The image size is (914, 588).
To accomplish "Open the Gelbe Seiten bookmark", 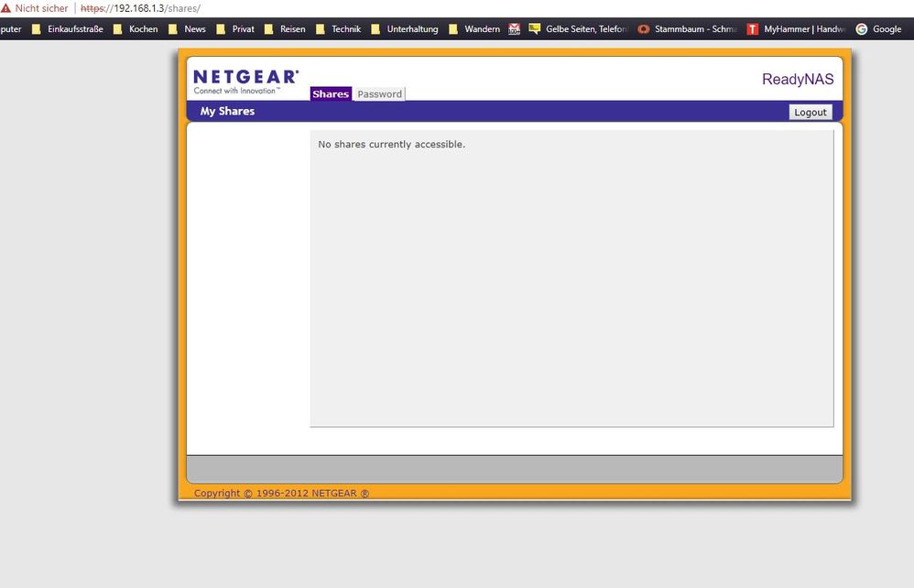I will (x=578, y=28).
